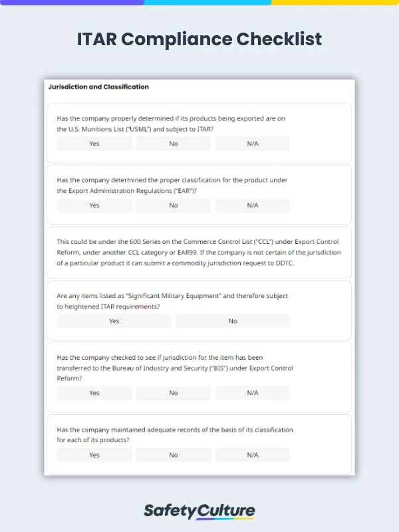Choose Yes for the classification records question
Image resolution: width=399 pixels, height=532 pixels.
94,455
